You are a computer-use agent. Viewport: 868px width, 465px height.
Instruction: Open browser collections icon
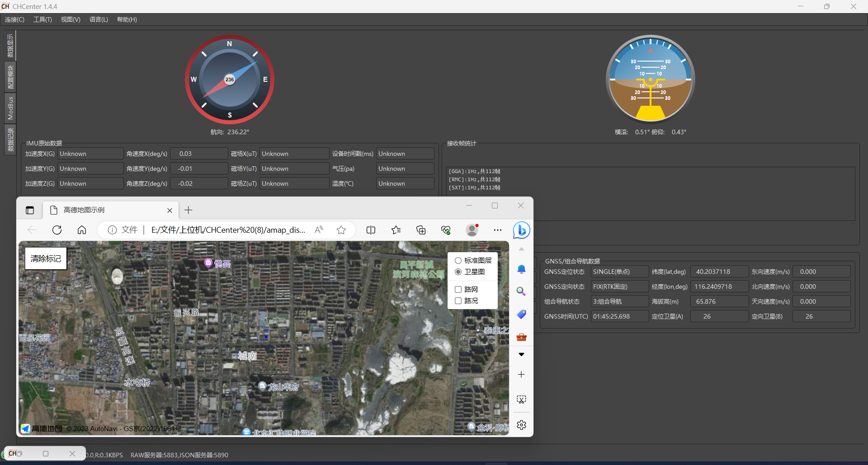click(421, 230)
